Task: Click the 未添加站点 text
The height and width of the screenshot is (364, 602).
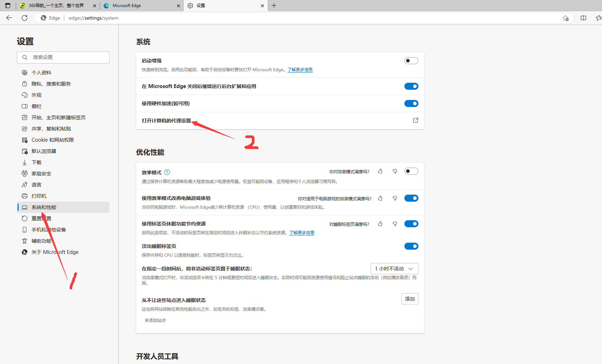Action: [155, 321]
